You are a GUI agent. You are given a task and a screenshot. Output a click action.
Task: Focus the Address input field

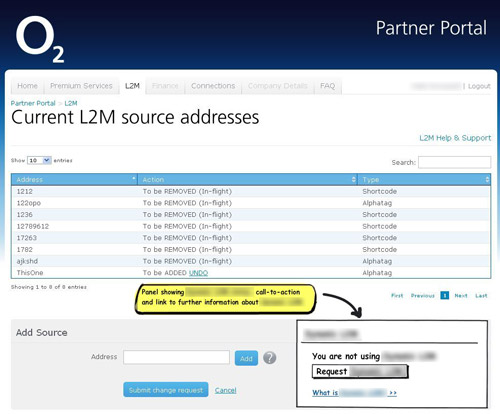pyautogui.click(x=176, y=357)
